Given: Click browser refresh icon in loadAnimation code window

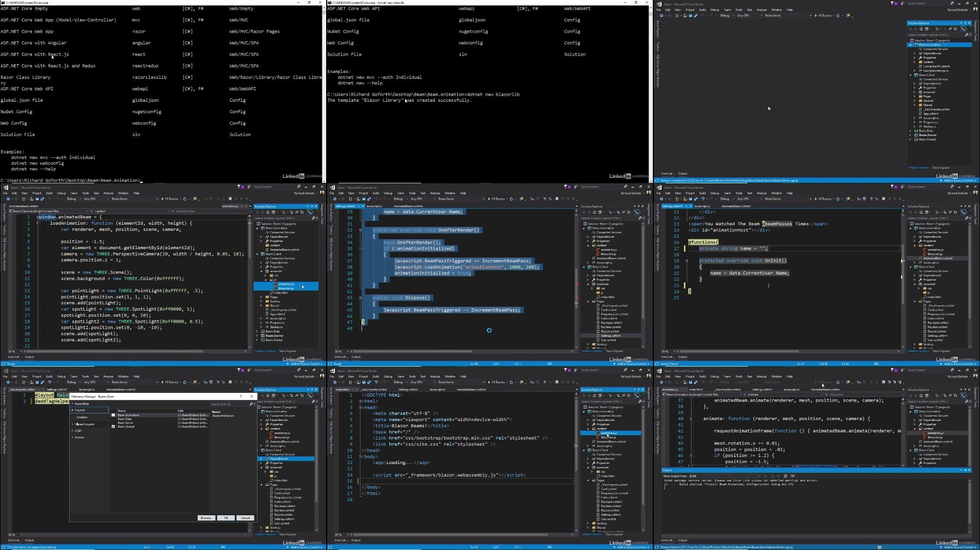Looking at the screenshot, I should pos(185,199).
